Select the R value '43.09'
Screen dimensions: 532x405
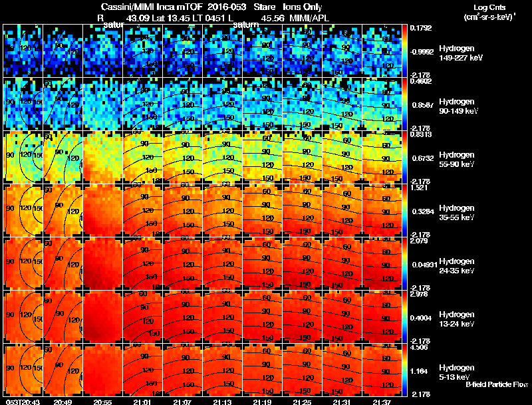138,18
